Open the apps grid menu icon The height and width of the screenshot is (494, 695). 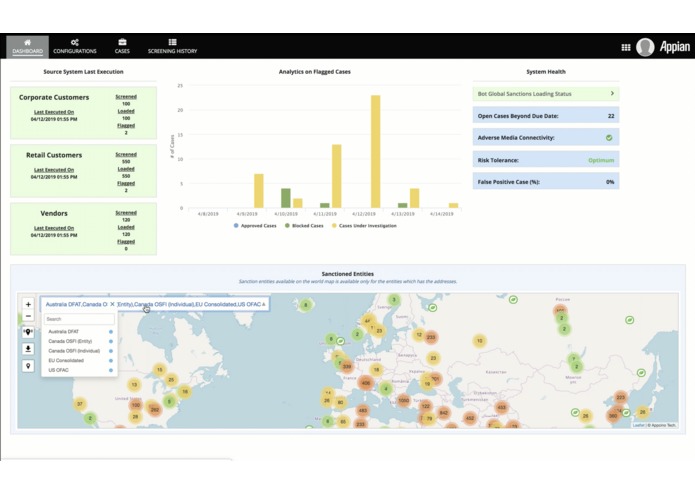point(626,47)
